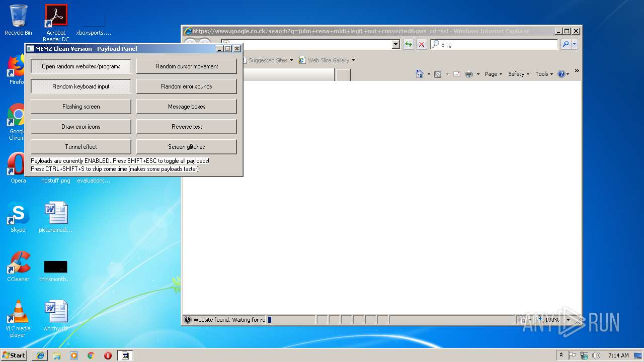Screen dimensions: 644x362
Task: Select the picturemodi document icon
Action: point(56,217)
